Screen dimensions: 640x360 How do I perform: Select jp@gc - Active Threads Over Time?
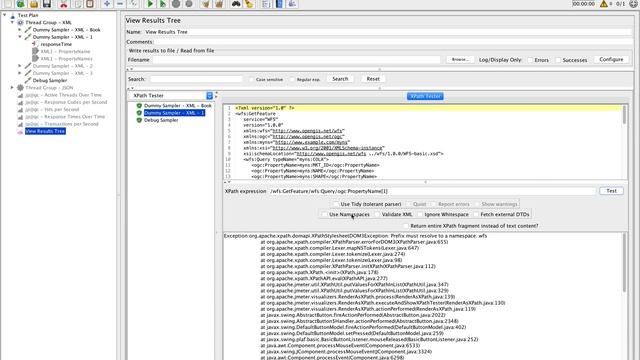[63, 95]
